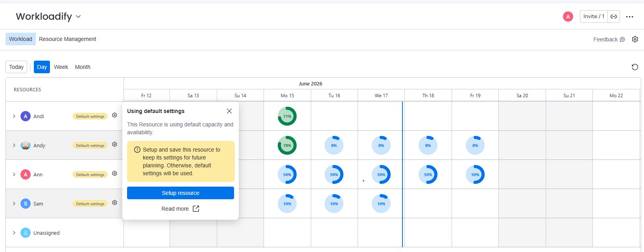Click Andi's 71% workload ring
The height and width of the screenshot is (252, 644).
pos(287,116)
